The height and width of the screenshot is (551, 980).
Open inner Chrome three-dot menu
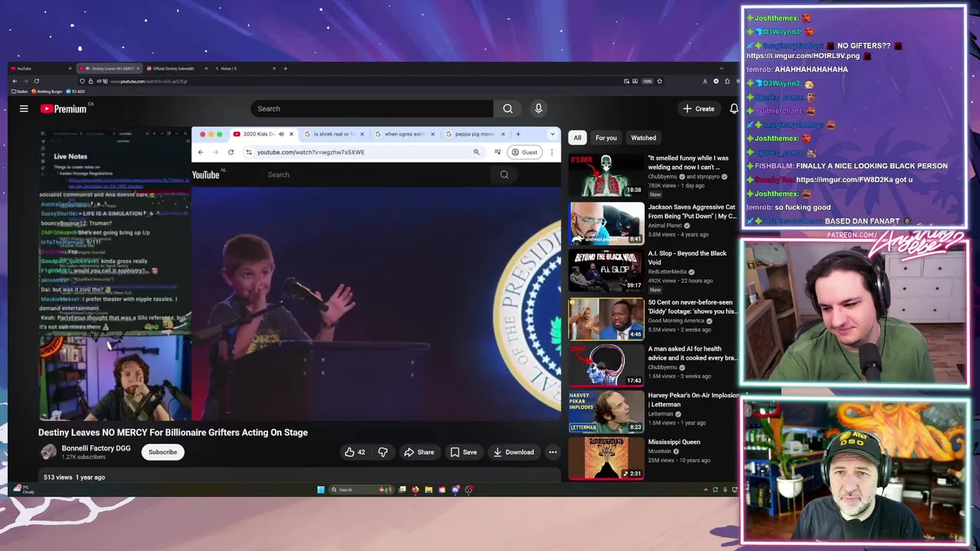[551, 152]
